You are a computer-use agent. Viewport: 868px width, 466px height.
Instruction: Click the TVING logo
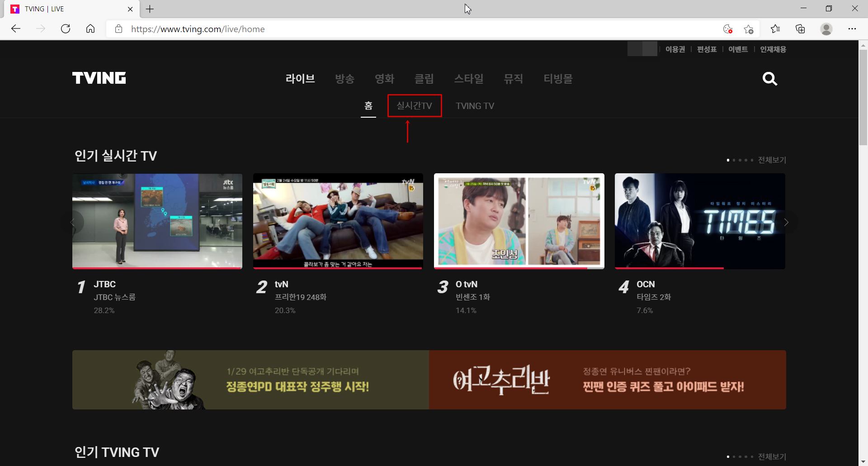point(99,78)
